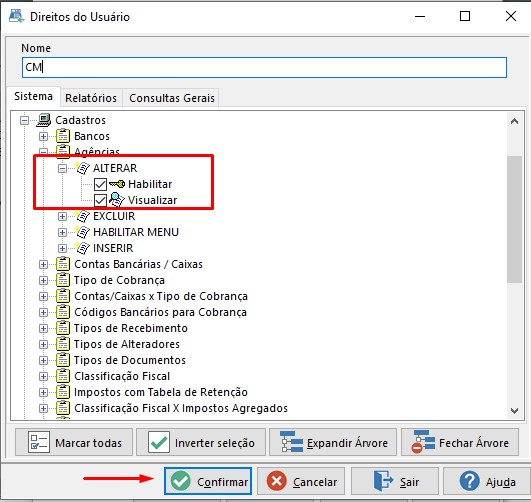Click the Impostos com Tabela de Retenção icon
Image resolution: width=531 pixels, height=502 pixels.
coord(63,392)
